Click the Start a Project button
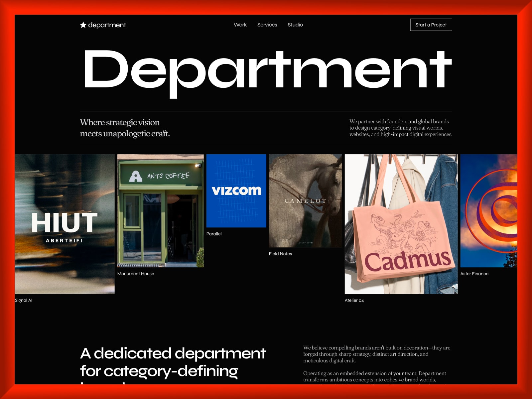532x399 pixels. click(431, 25)
